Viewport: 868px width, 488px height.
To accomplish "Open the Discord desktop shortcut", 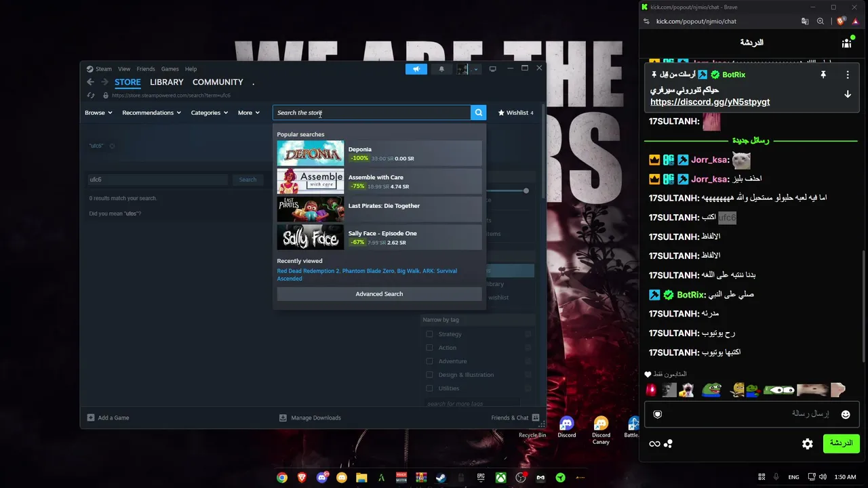I will (x=567, y=428).
